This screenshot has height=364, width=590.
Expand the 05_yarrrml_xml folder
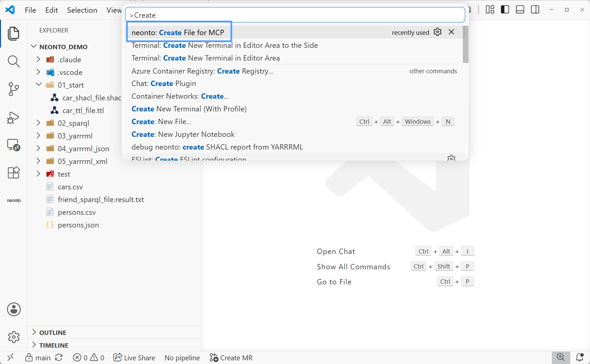[x=38, y=161]
